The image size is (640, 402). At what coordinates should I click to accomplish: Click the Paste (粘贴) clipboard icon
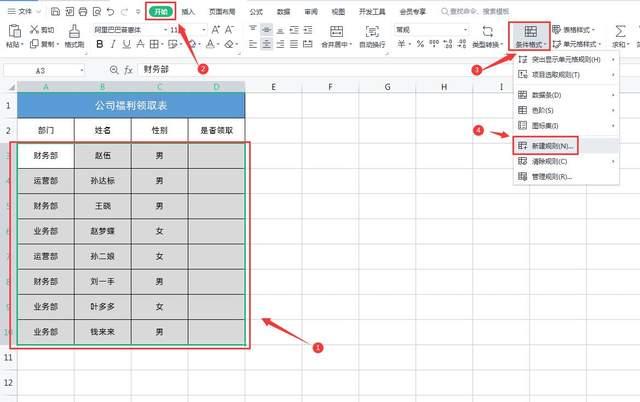point(15,31)
